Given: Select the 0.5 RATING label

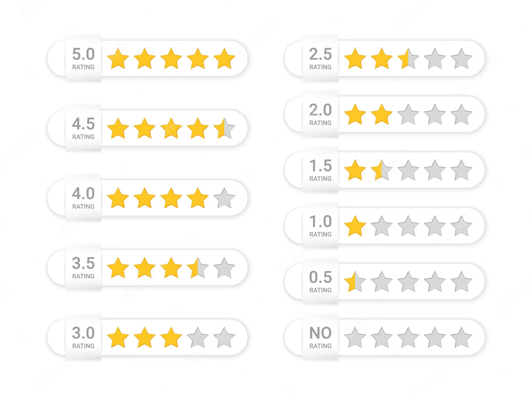Looking at the screenshot, I should click(x=321, y=282).
